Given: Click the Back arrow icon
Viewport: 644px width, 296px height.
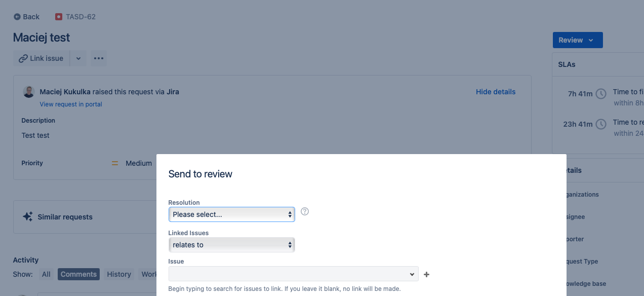Looking at the screenshot, I should coord(17,17).
